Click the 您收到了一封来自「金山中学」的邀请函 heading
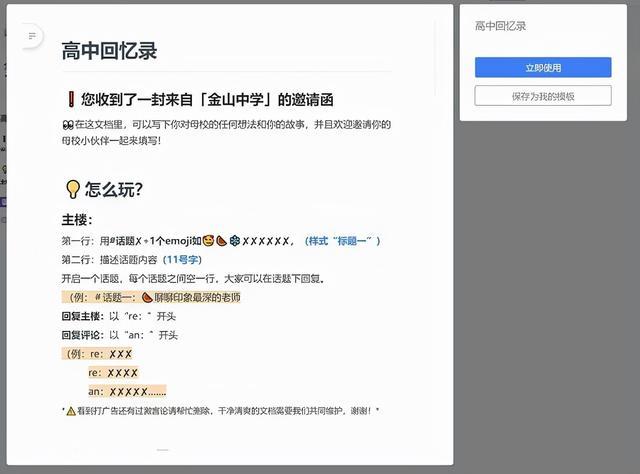Viewport: 640px width, 474px height. pos(207,100)
